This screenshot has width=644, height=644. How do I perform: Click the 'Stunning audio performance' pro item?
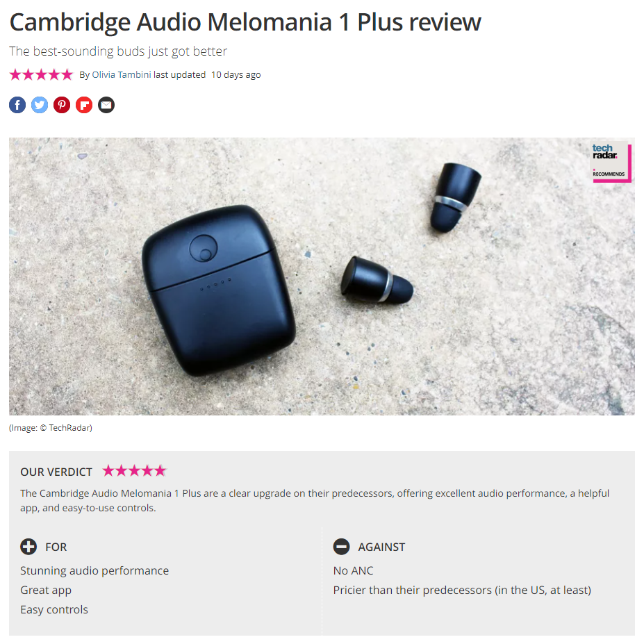tap(94, 571)
